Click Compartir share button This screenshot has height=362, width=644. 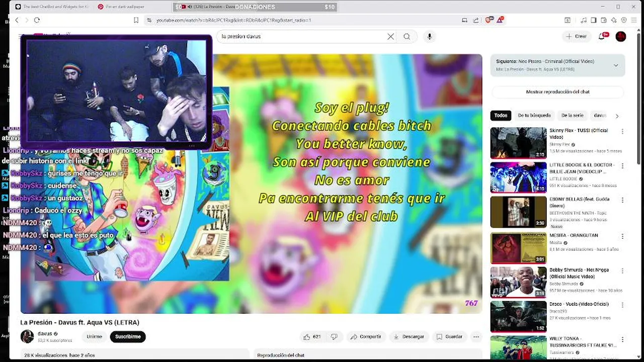pos(366,337)
